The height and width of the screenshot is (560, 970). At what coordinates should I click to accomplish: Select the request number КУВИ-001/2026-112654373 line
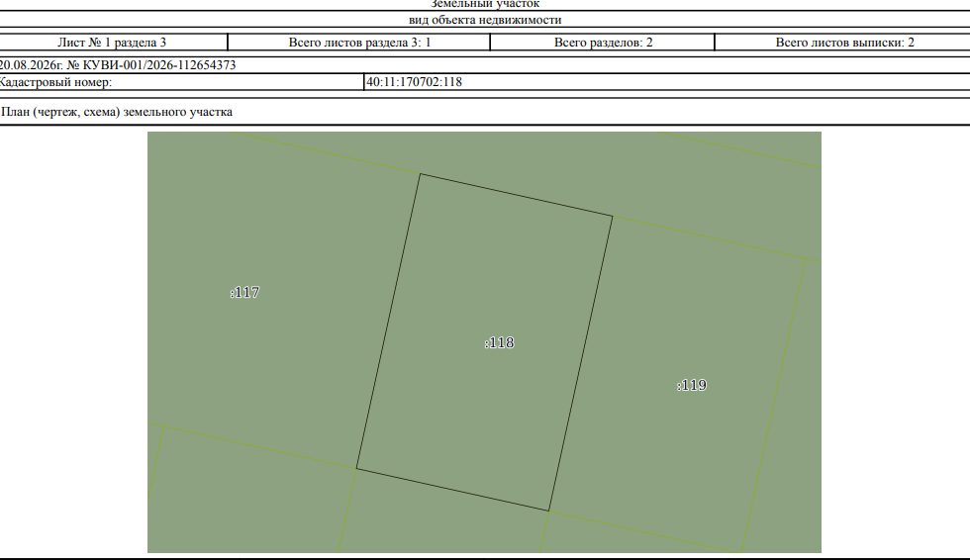(118, 65)
